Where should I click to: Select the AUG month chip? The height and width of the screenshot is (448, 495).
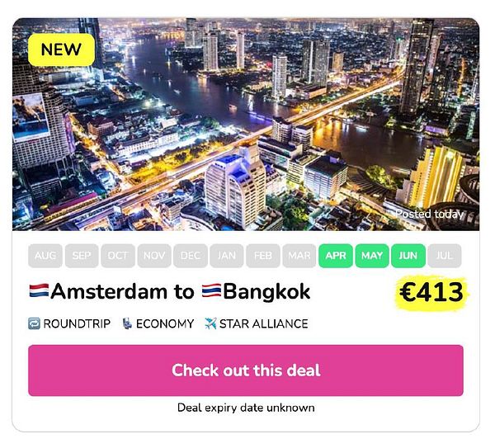[x=45, y=256]
